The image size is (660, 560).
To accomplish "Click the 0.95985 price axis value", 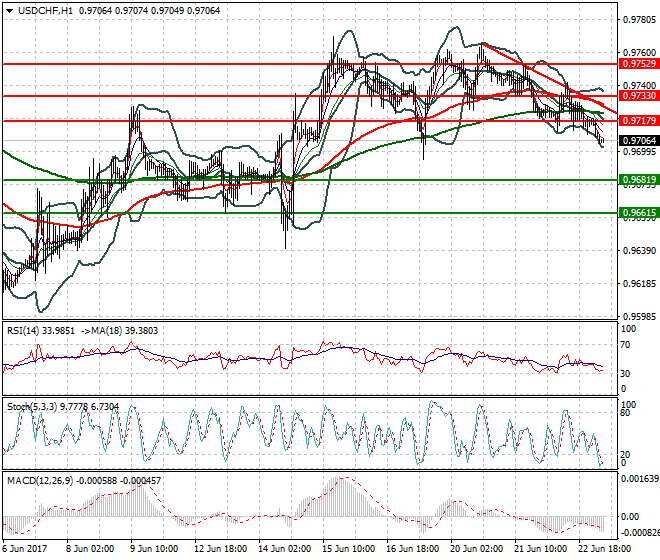I will (639, 317).
